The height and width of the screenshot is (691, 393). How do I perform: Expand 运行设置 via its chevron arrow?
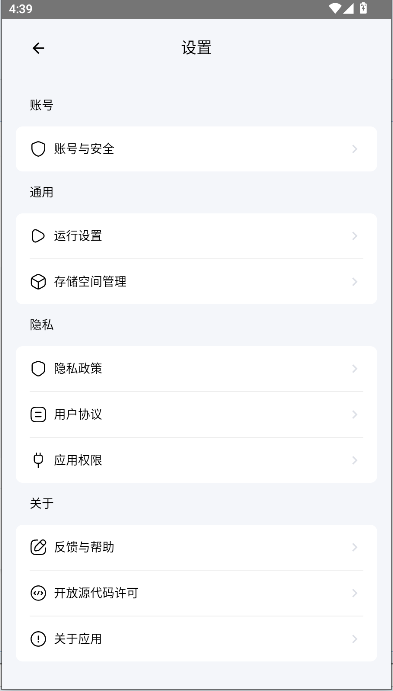click(355, 236)
